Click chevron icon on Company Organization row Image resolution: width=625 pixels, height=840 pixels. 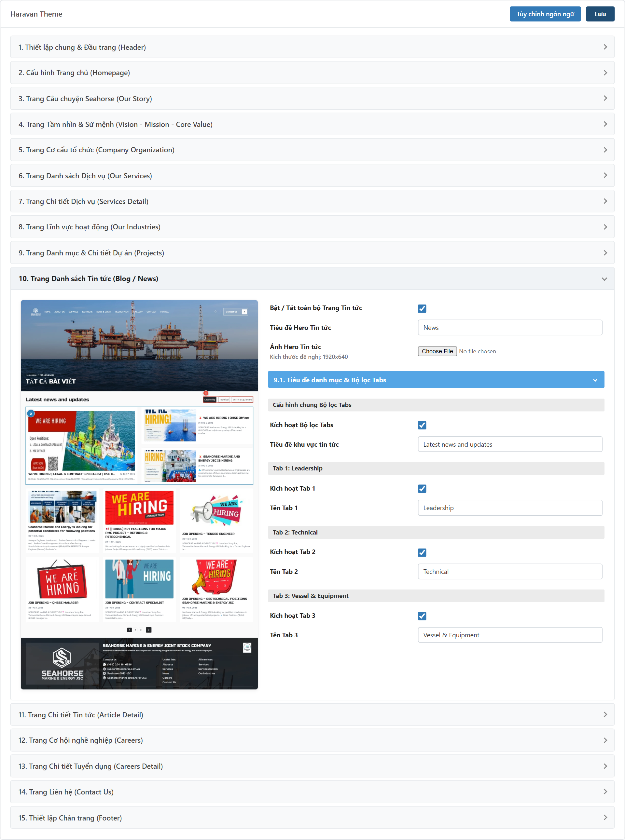pyautogui.click(x=605, y=150)
